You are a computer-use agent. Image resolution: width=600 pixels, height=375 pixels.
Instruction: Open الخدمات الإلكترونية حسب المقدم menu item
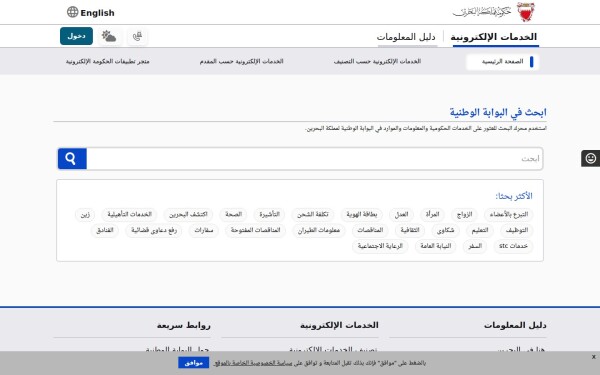coord(241,61)
